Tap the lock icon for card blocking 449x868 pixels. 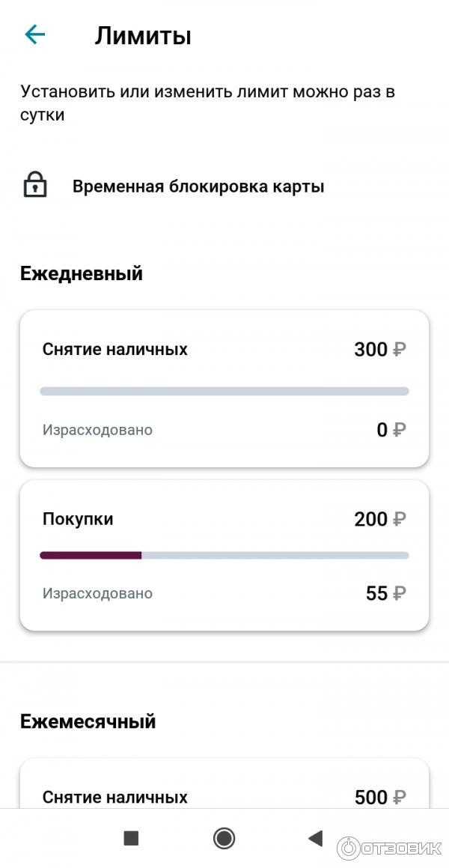click(x=35, y=186)
